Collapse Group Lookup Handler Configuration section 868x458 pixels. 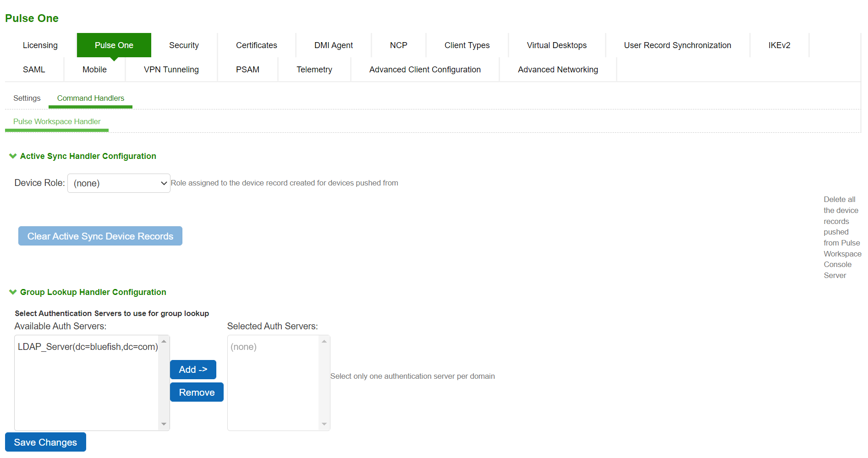tap(13, 292)
